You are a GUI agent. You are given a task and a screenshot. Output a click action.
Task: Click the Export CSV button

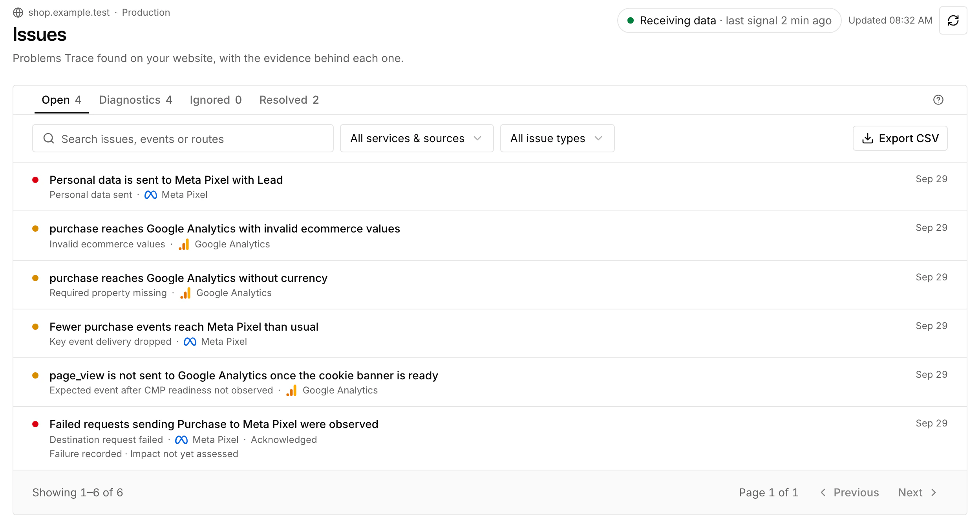click(x=900, y=138)
